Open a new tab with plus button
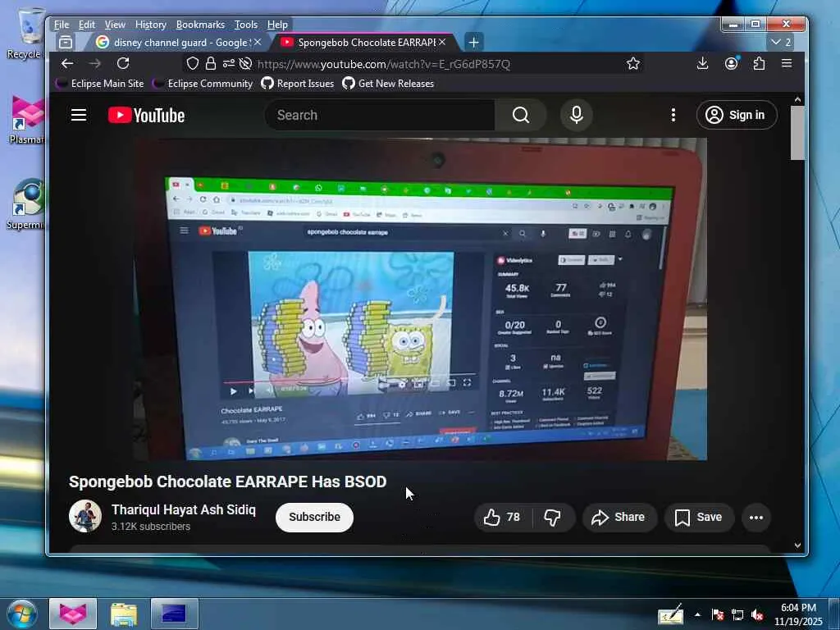The image size is (840, 630). pos(473,42)
